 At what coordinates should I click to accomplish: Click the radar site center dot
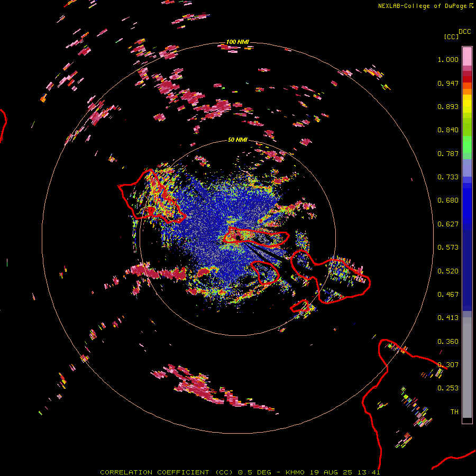coord(238,237)
